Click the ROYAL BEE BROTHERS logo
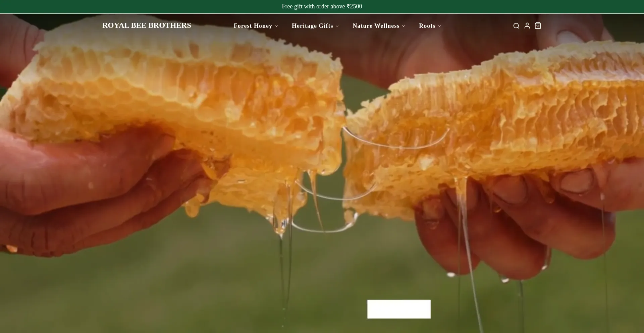Screen dimensions: 644x333 click(x=147, y=25)
